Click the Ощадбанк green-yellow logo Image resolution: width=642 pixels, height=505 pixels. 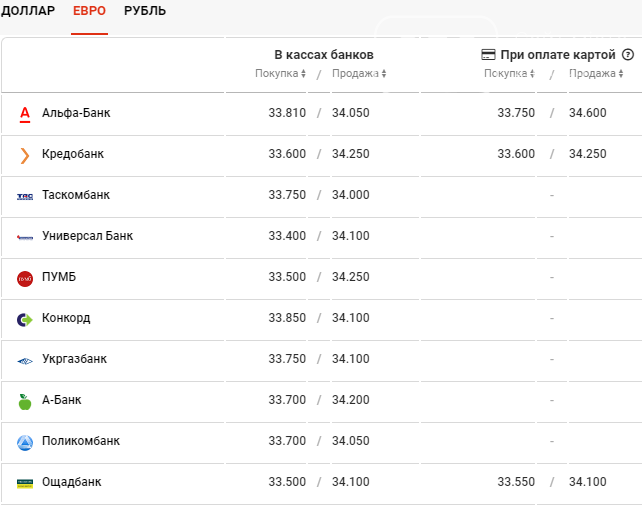pyautogui.click(x=25, y=484)
